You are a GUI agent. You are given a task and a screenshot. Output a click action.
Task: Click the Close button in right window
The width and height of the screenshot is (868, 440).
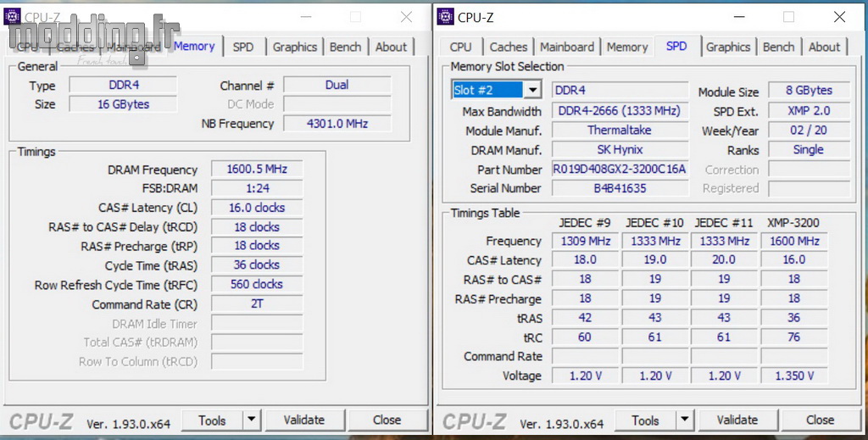(821, 420)
